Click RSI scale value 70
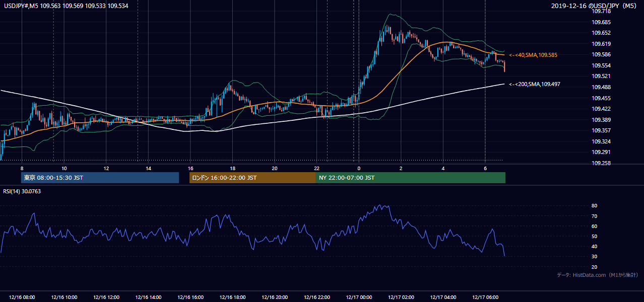The image size is (644, 302). 595,216
